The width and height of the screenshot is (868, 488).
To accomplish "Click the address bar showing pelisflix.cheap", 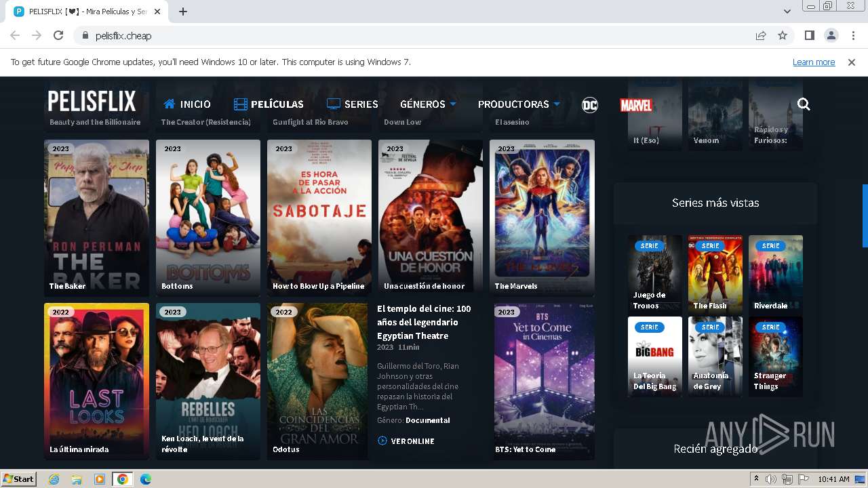I will tap(414, 35).
